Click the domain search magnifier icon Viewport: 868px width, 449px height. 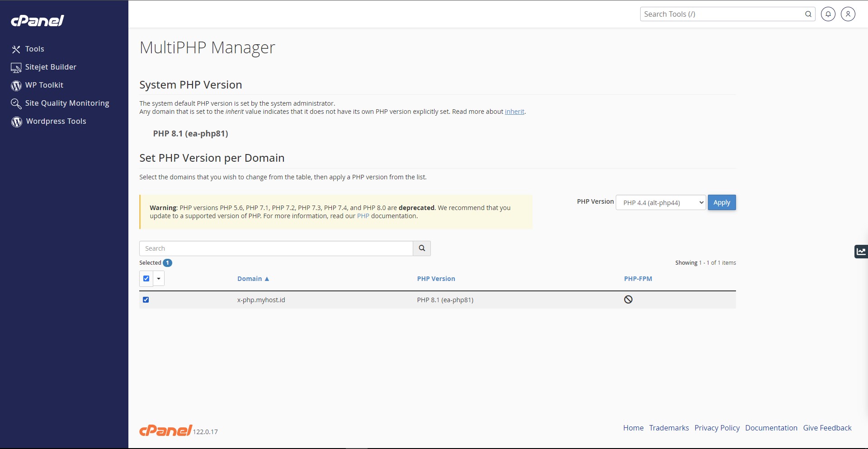pyautogui.click(x=421, y=248)
